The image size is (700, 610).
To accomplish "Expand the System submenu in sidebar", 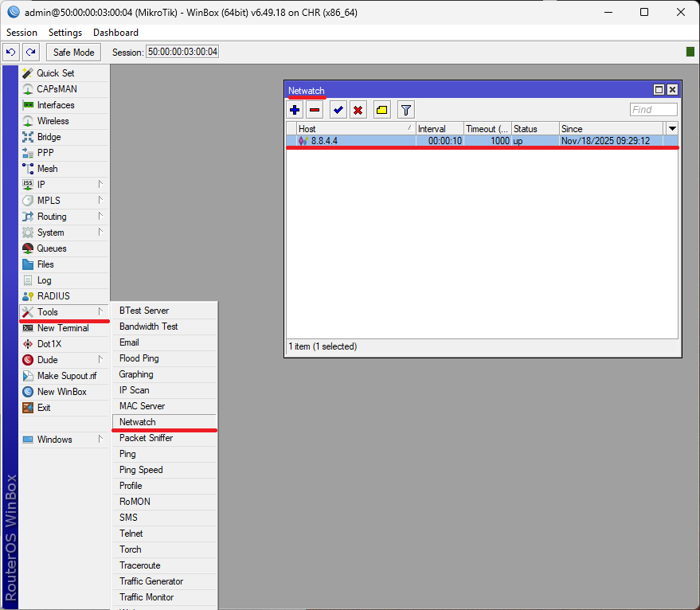I will point(64,233).
